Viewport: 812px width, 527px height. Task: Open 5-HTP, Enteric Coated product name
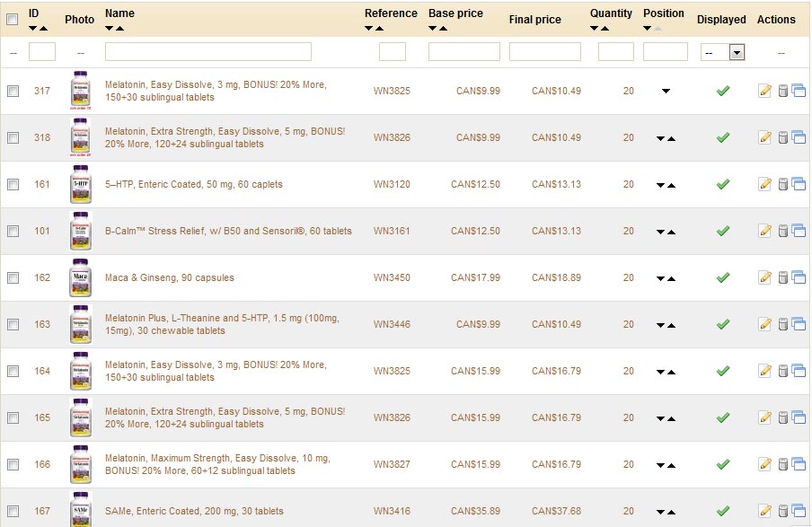tap(194, 184)
